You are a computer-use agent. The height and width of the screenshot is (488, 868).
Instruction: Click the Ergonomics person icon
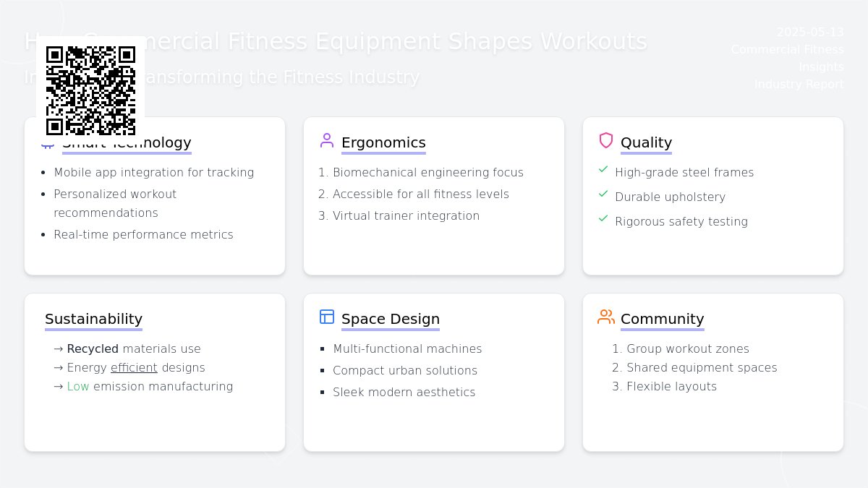tap(327, 140)
